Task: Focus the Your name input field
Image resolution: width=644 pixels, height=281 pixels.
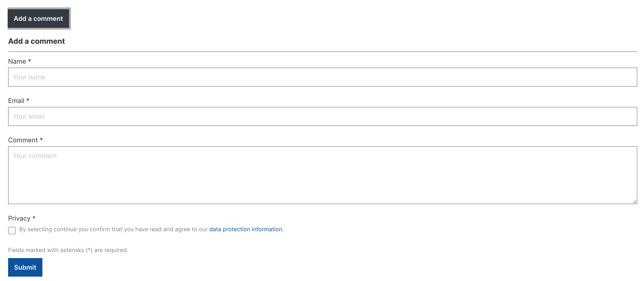Action: pos(322,77)
